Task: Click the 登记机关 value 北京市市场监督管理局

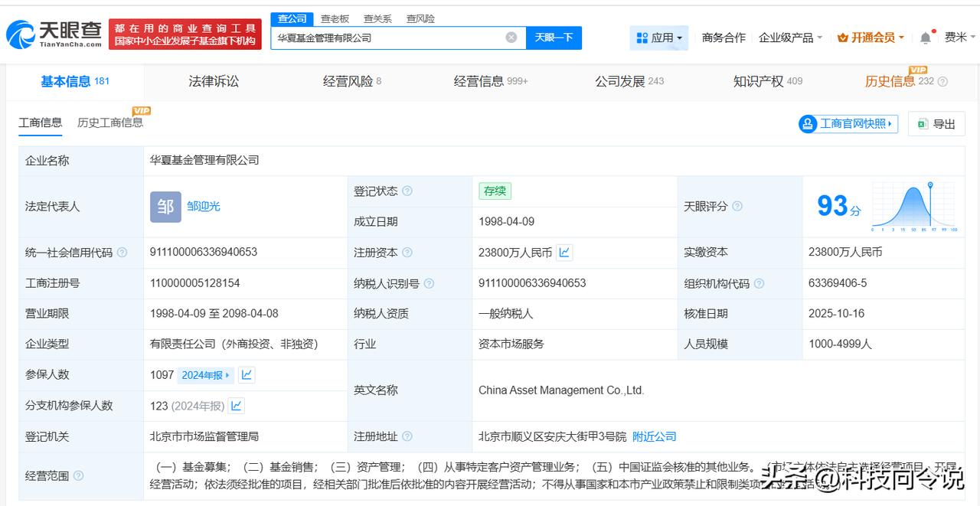Action: pos(204,436)
